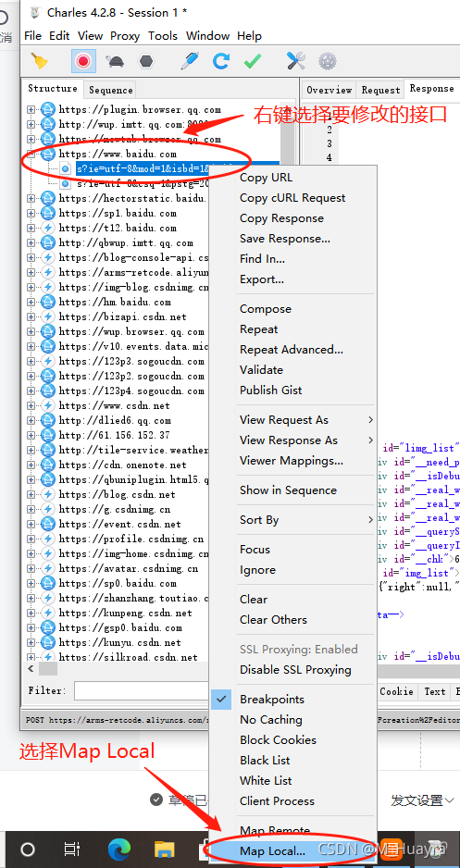Click the globe icon beside sp1.baidu.com
Image resolution: width=460 pixels, height=868 pixels.
pyautogui.click(x=48, y=213)
